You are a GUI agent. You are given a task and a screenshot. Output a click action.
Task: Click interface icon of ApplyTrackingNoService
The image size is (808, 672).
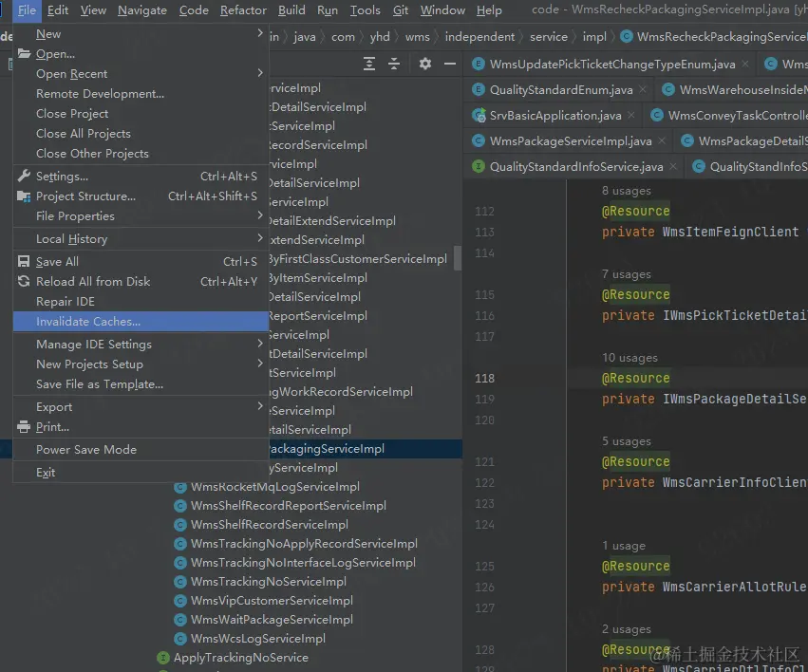tap(163, 658)
